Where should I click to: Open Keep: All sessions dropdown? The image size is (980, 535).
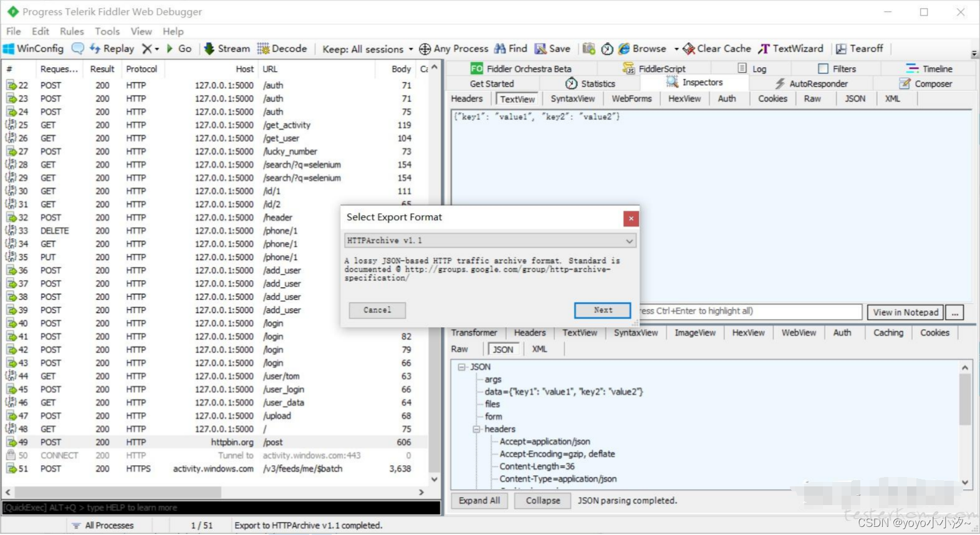(368, 49)
